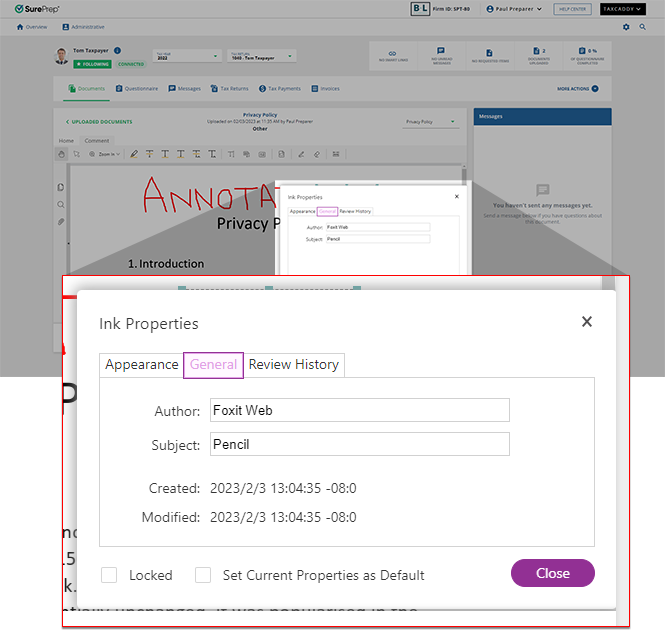Go to the Tax Payments tab
The height and width of the screenshot is (634, 665).
pos(280,89)
